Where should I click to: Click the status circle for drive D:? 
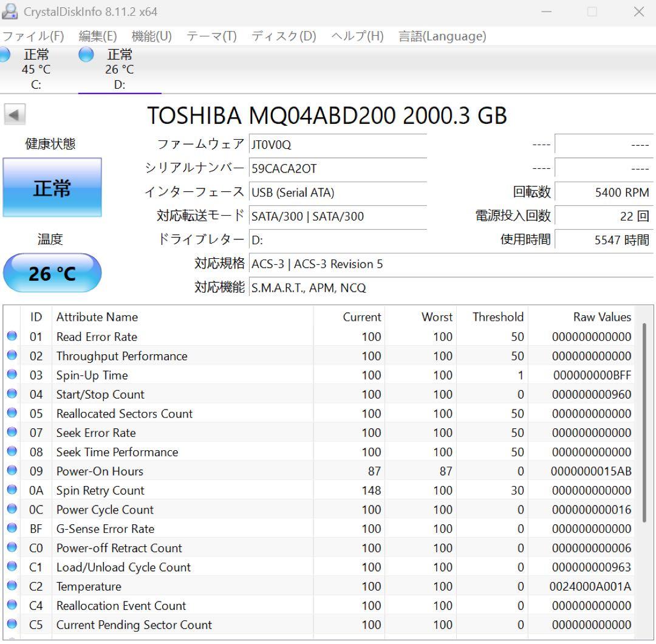(85, 54)
